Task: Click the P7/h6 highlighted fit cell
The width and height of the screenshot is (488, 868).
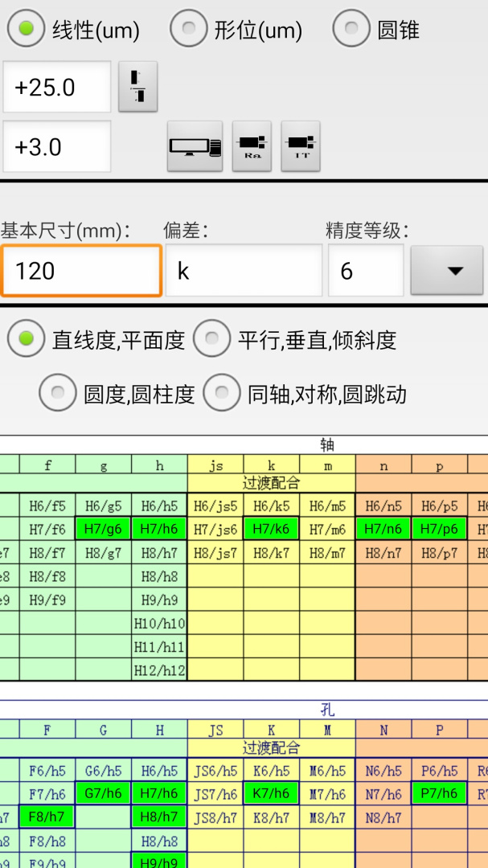Action: click(x=439, y=793)
